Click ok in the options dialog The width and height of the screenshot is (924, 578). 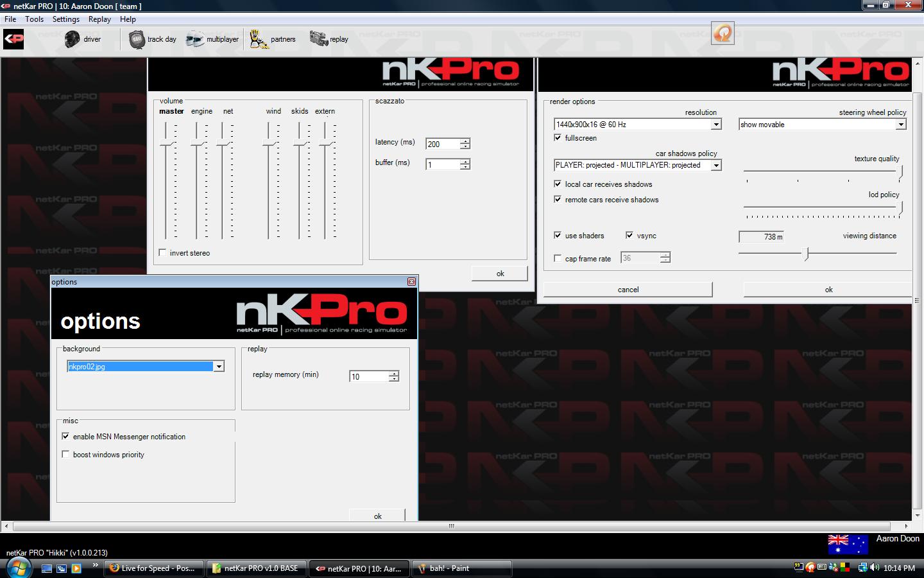(x=377, y=516)
